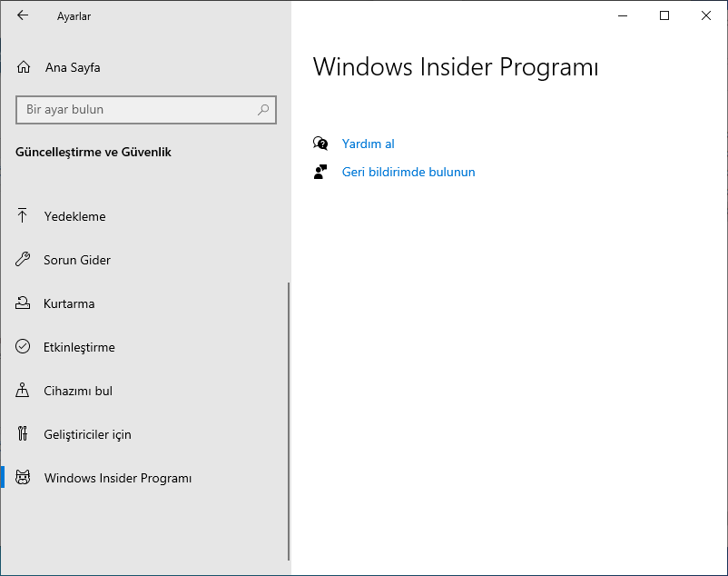Viewport: 728px width, 576px height.
Task: Select Ana Sayfa label
Action: [73, 68]
